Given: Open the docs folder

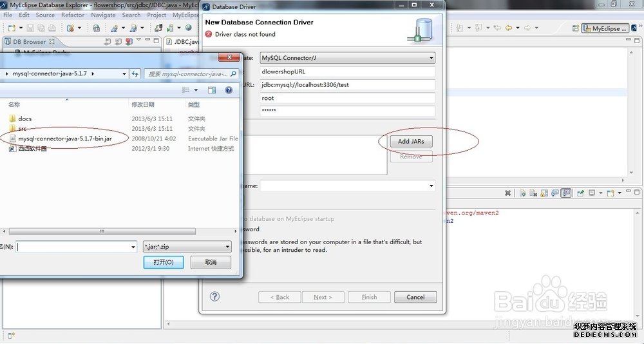Looking at the screenshot, I should (x=24, y=119).
